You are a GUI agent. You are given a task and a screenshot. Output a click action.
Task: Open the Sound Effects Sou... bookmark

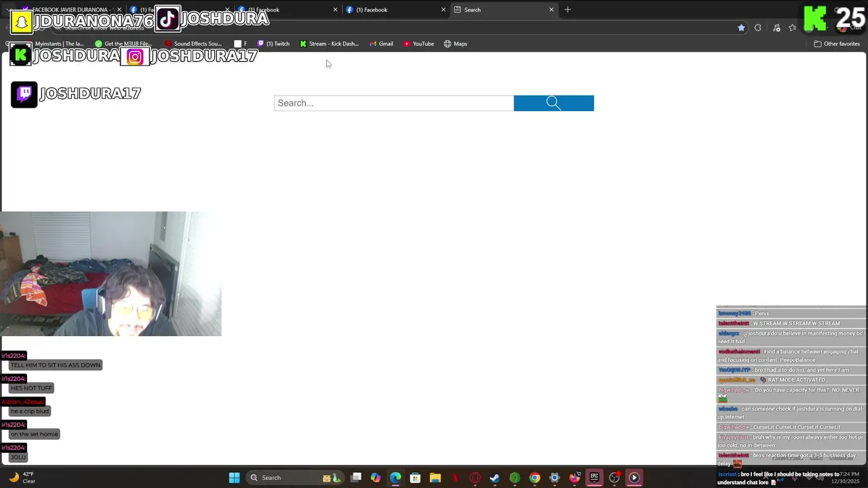tap(193, 43)
